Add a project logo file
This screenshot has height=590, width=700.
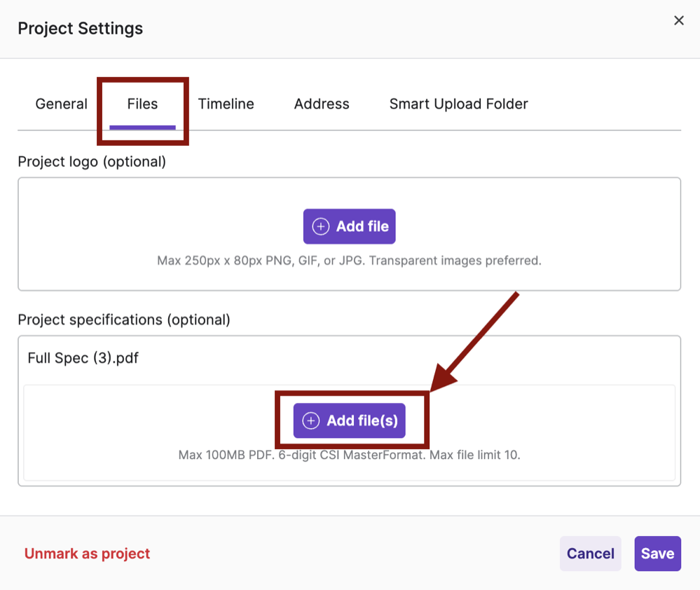pyautogui.click(x=349, y=226)
